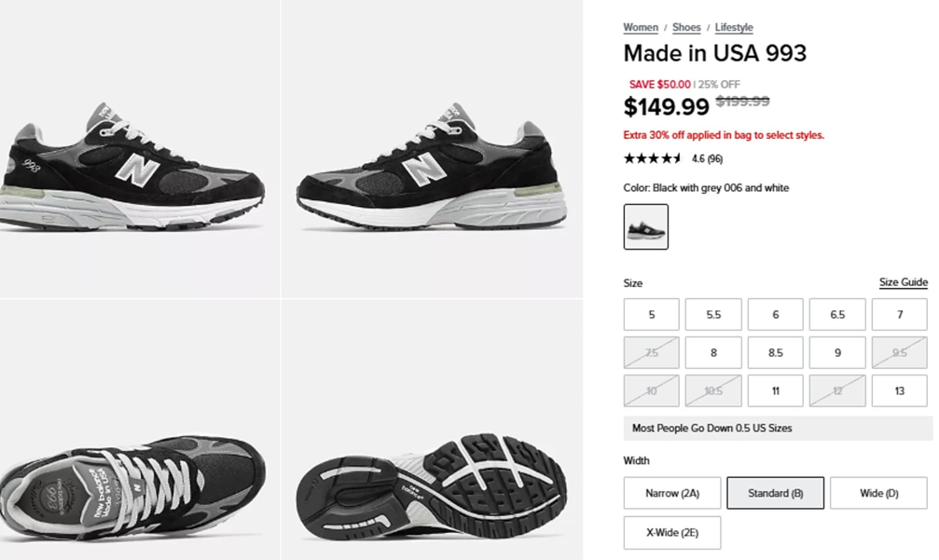Choose Standard (B) width

pyautogui.click(x=776, y=493)
